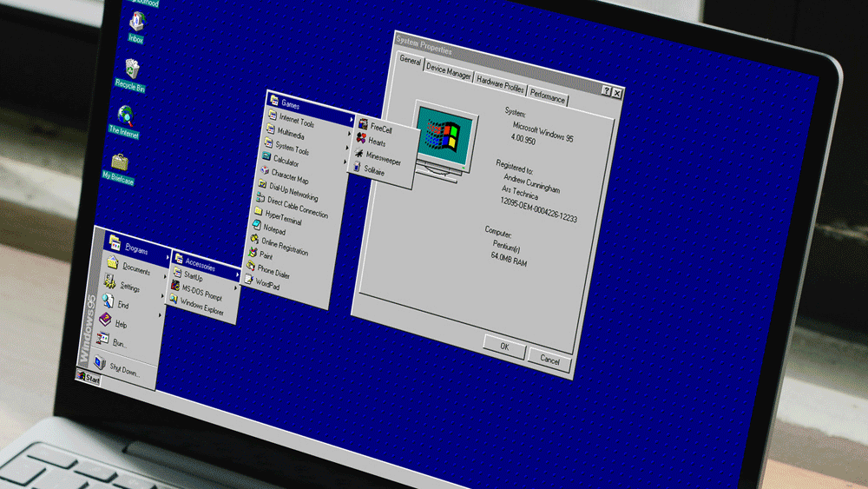Click the question mark help button
The image size is (868, 489).
(x=607, y=90)
